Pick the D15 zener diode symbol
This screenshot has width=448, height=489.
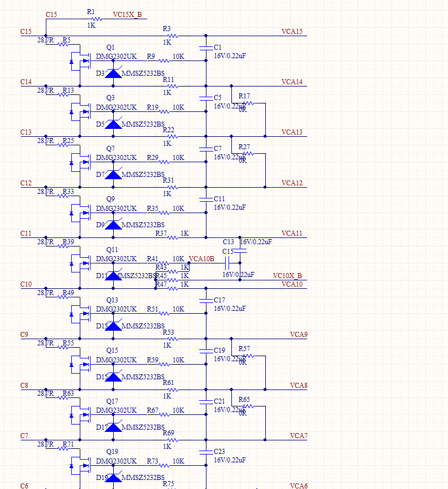[x=113, y=377]
